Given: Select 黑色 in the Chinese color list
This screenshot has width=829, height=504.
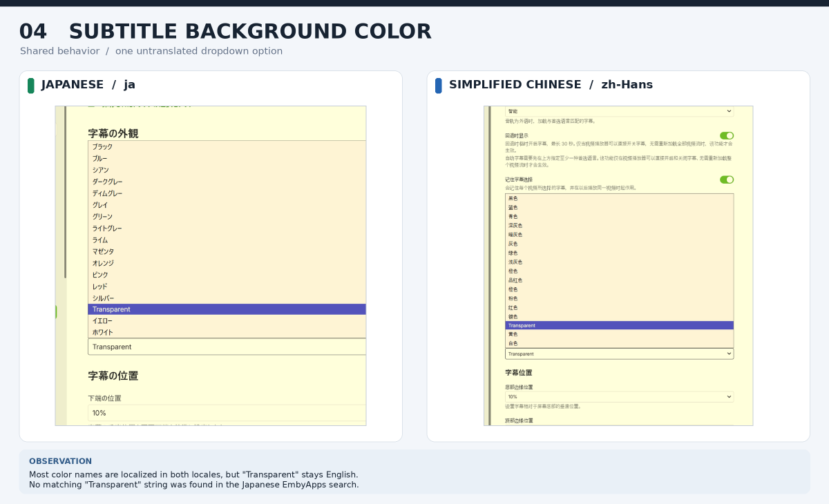Looking at the screenshot, I should 619,199.
